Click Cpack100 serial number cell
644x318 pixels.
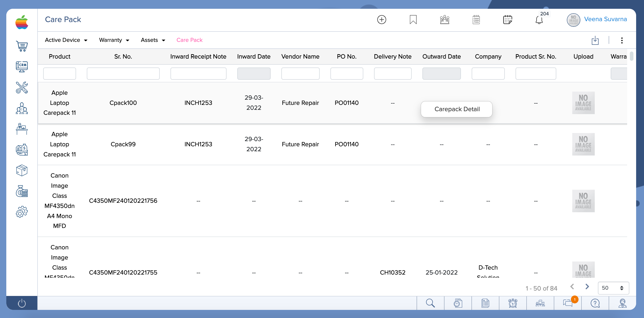[x=123, y=103]
